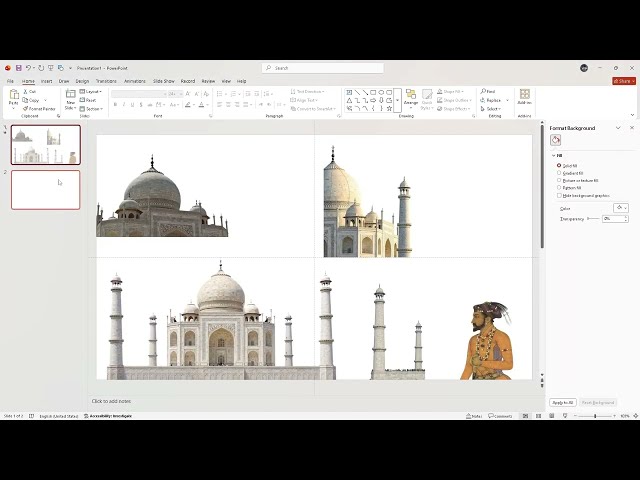
Task: Click to add notes area
Action: click(x=111, y=401)
